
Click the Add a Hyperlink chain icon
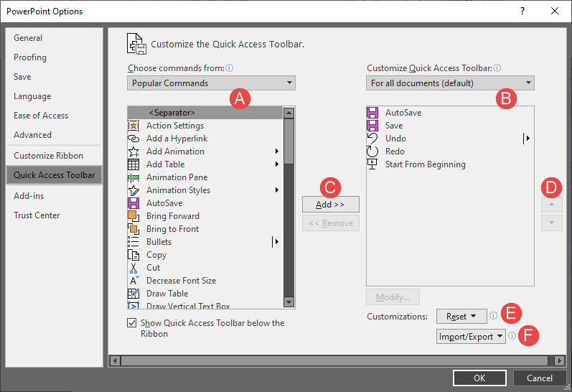[x=133, y=139]
